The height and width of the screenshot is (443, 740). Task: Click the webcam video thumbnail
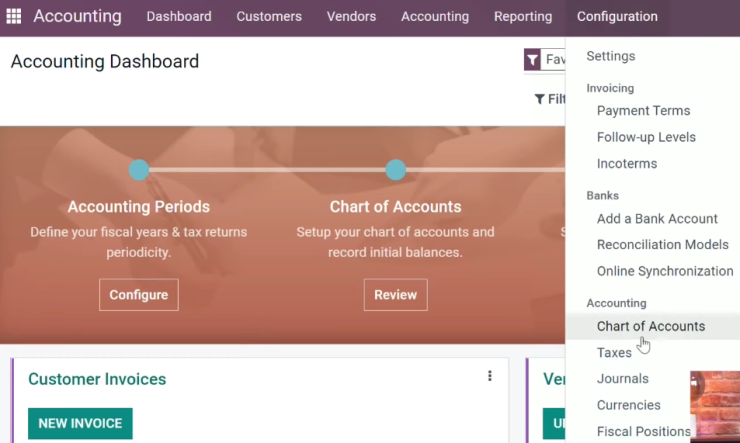pyautogui.click(x=715, y=407)
